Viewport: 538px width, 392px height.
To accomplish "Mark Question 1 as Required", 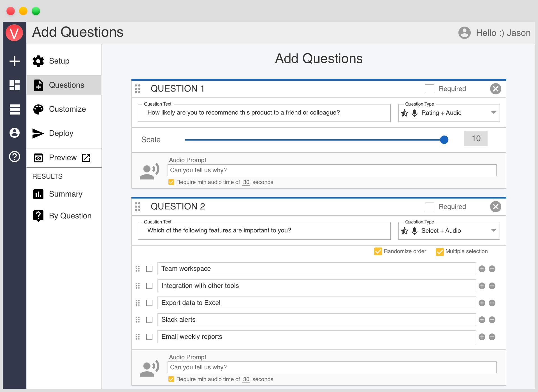I will pyautogui.click(x=429, y=89).
